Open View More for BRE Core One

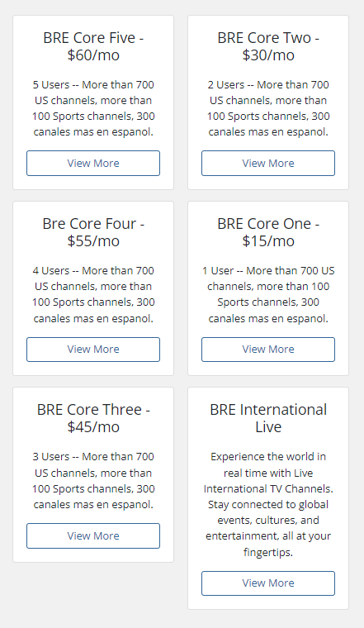[x=268, y=350]
